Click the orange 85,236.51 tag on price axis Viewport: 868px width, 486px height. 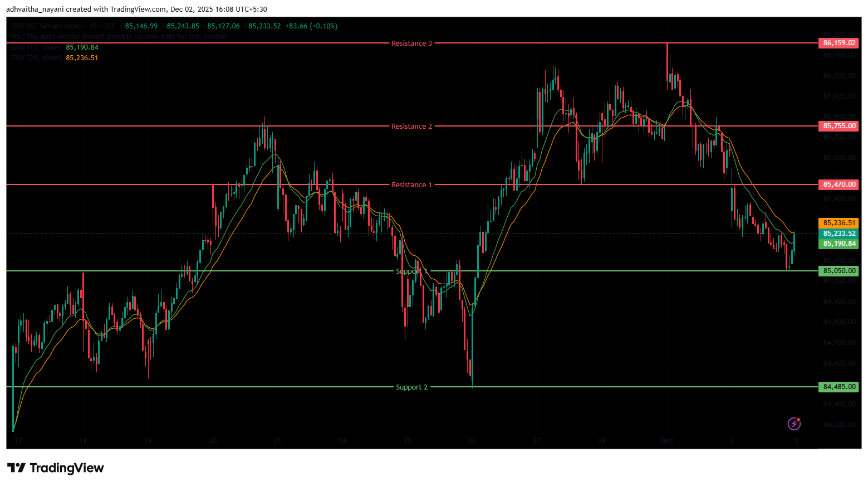(x=838, y=223)
